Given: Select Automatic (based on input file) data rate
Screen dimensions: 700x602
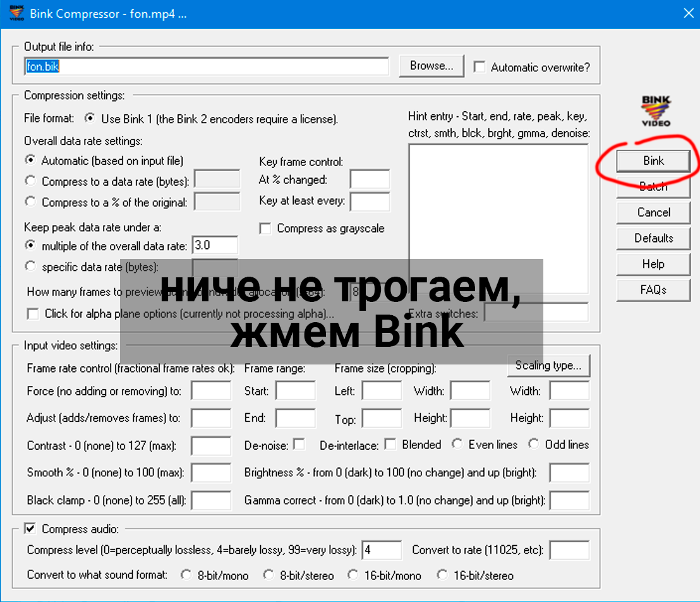Looking at the screenshot, I should [30, 160].
